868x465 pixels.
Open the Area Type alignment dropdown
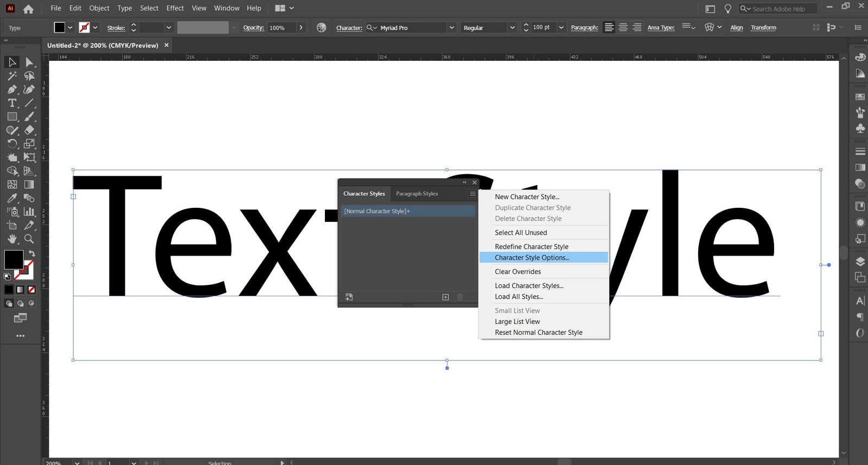tap(688, 27)
